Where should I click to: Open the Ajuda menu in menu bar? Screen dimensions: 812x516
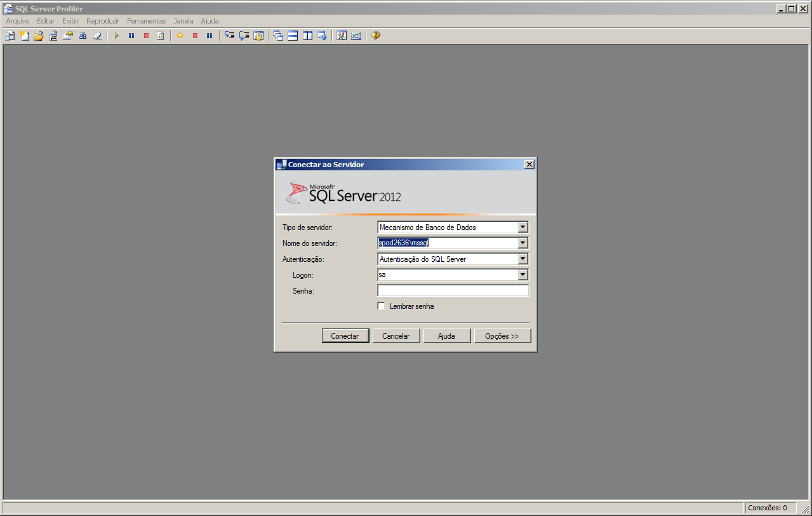point(210,21)
